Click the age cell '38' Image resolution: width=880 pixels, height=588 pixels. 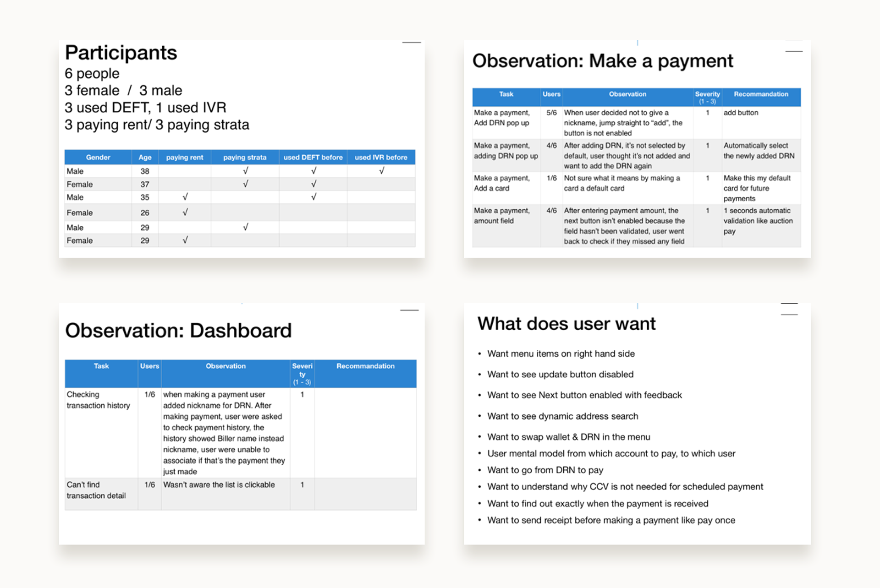(x=145, y=171)
